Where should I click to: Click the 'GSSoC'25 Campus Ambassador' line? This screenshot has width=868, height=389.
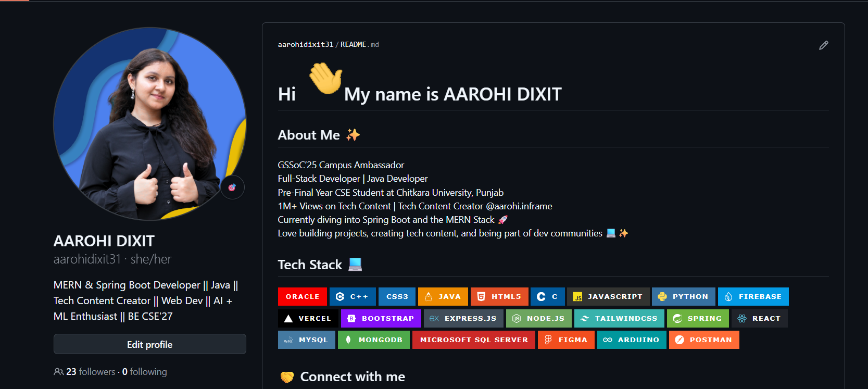click(341, 165)
